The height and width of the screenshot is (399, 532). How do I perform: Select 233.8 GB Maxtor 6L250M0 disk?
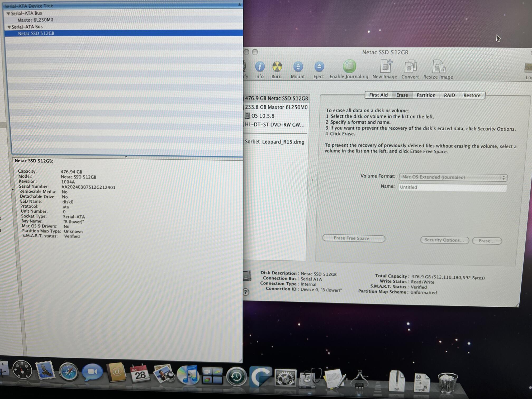click(276, 107)
